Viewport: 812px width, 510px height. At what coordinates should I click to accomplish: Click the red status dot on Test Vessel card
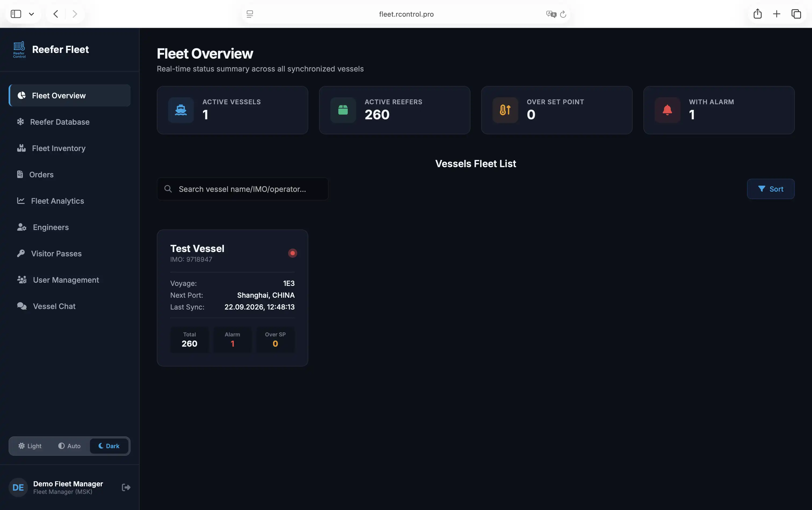[x=293, y=253]
